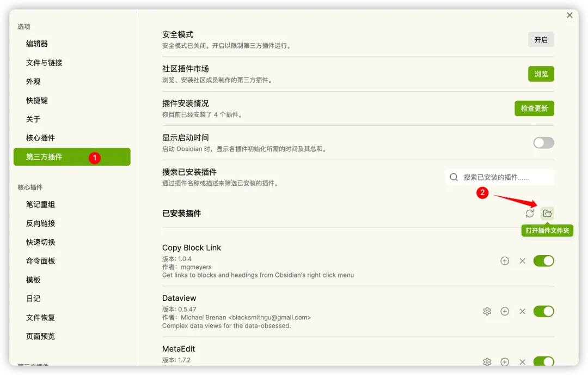Click the 已安装插件 heading
The image size is (588, 375).
(x=181, y=214)
